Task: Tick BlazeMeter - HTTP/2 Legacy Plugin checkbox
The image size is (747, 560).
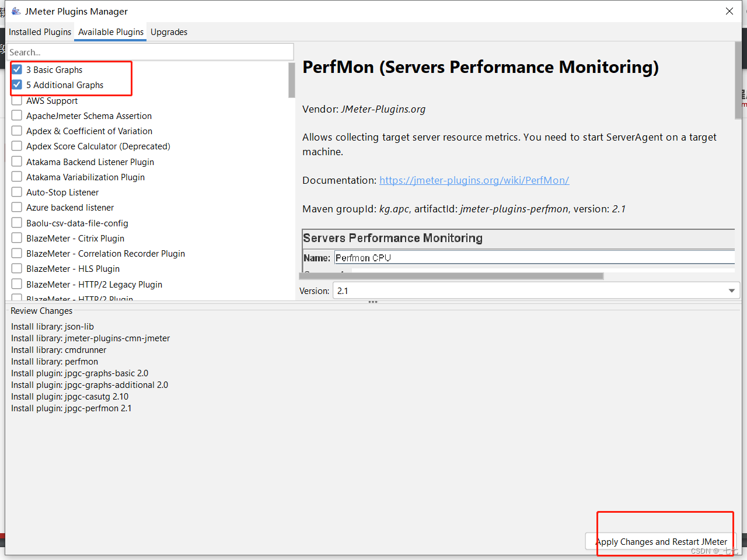Action: click(x=17, y=284)
